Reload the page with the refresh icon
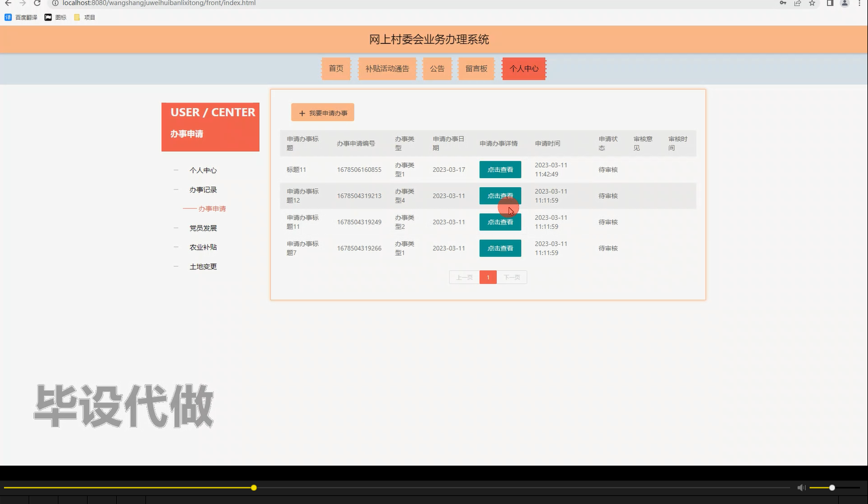This screenshot has height=504, width=868. [x=37, y=3]
